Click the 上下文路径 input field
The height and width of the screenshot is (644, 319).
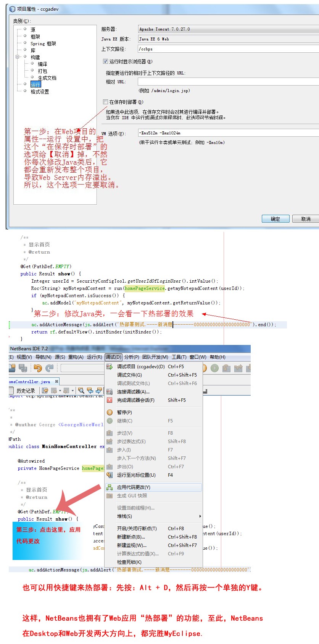pyautogui.click(x=228, y=49)
